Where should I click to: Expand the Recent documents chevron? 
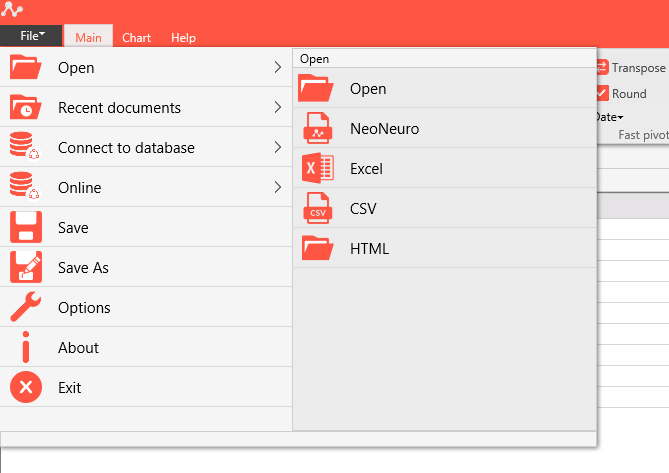(x=278, y=107)
